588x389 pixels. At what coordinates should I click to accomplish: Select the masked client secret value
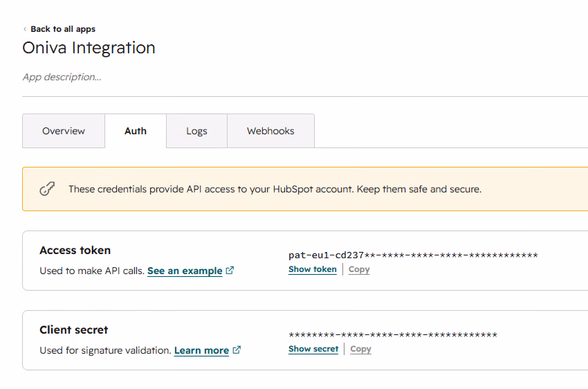(x=393, y=334)
